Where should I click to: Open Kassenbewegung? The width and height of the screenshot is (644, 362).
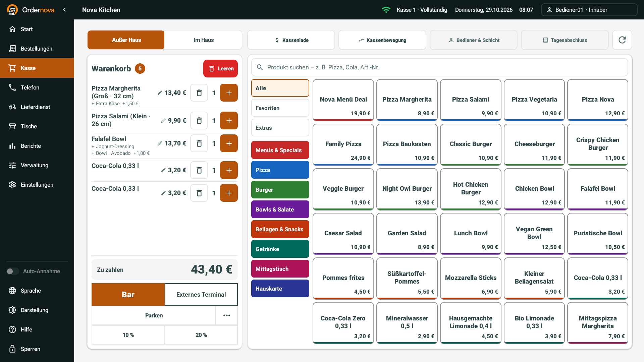click(x=382, y=40)
